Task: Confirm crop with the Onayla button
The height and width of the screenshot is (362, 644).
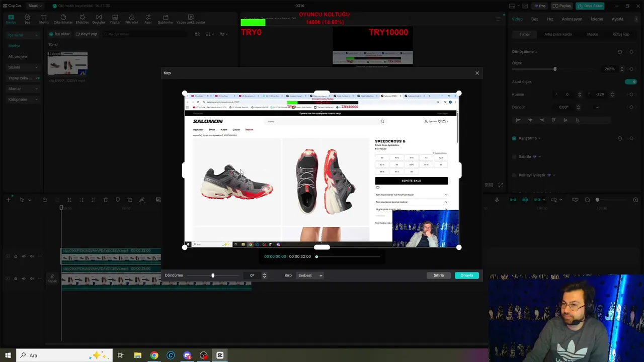Action: (466, 276)
